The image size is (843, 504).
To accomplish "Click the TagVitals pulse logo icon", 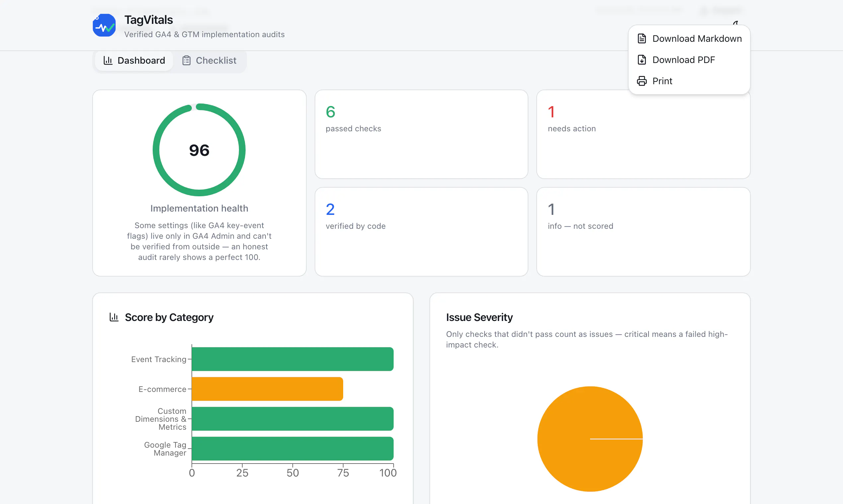I will [104, 25].
